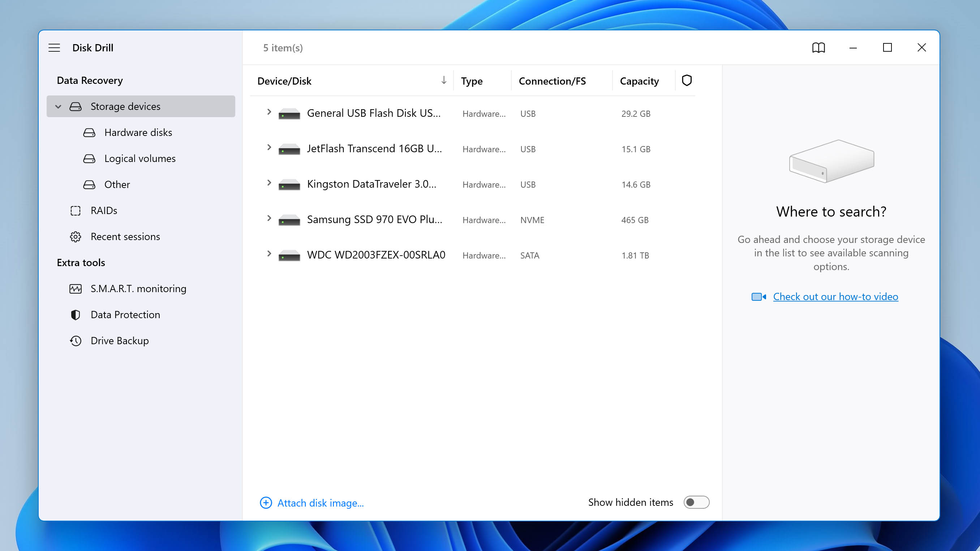The width and height of the screenshot is (980, 551).
Task: Select General USB Flash Disk device name
Action: tap(374, 113)
